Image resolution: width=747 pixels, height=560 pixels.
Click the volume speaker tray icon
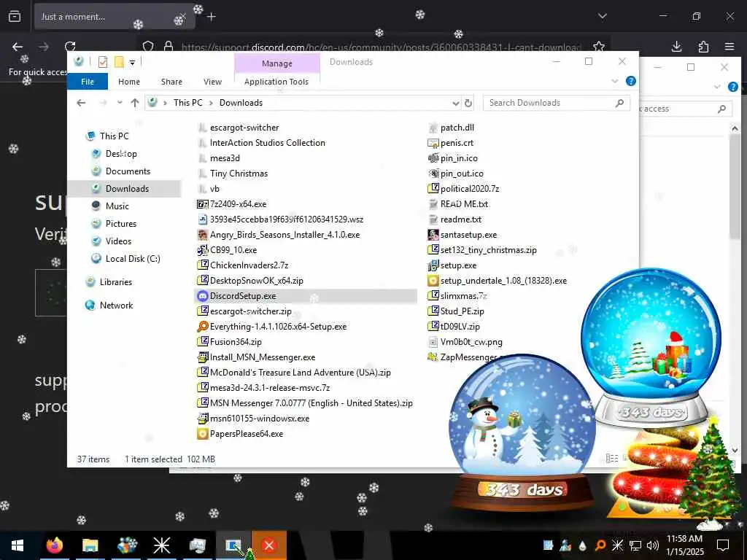652,545
